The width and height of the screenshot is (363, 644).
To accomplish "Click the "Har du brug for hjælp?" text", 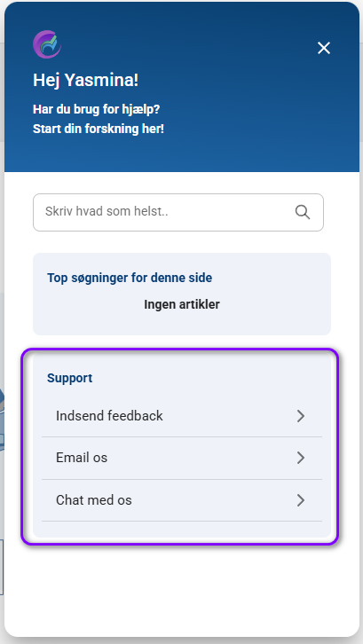I will click(96, 110).
